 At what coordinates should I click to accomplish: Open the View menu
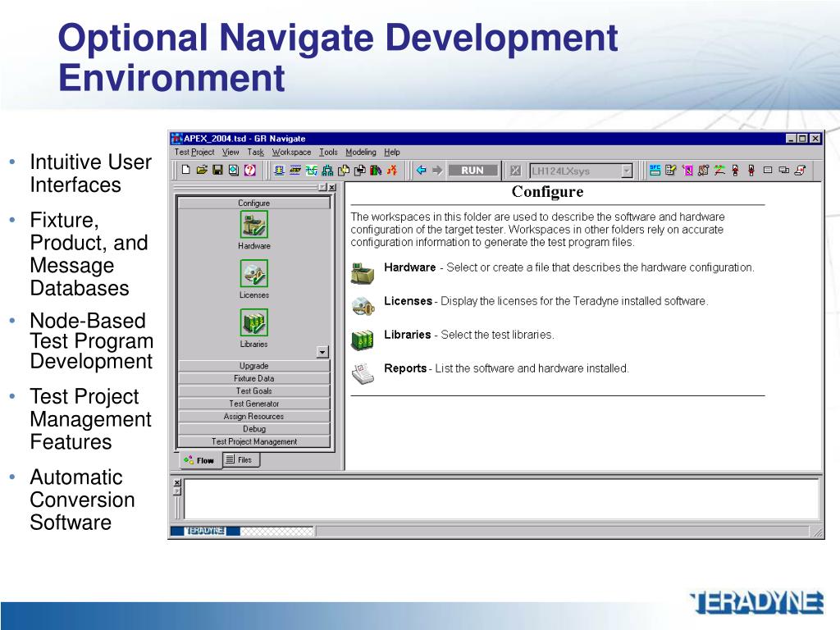click(x=231, y=152)
